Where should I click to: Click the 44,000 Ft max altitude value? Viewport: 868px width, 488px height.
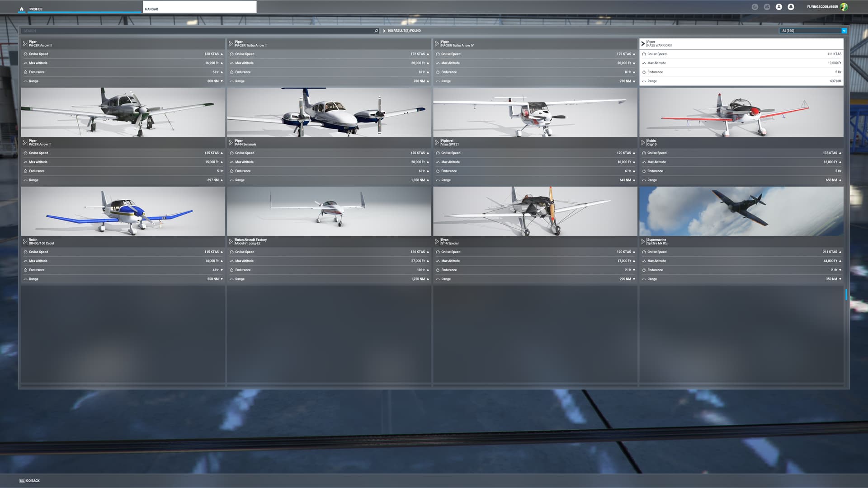(x=830, y=261)
